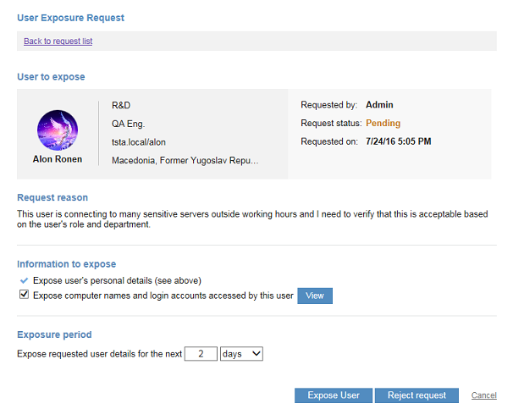Select the Alon Ronen name label
The width and height of the screenshot is (513, 420).
(x=58, y=158)
